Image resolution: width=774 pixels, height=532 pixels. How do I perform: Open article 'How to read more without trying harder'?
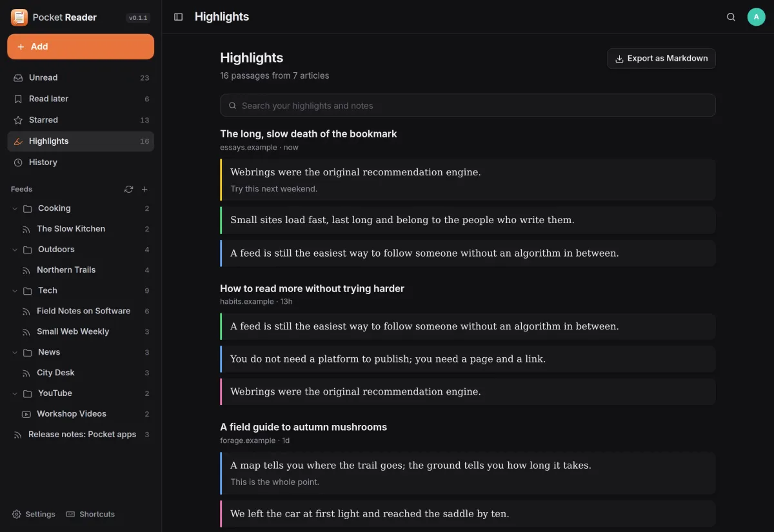312,289
